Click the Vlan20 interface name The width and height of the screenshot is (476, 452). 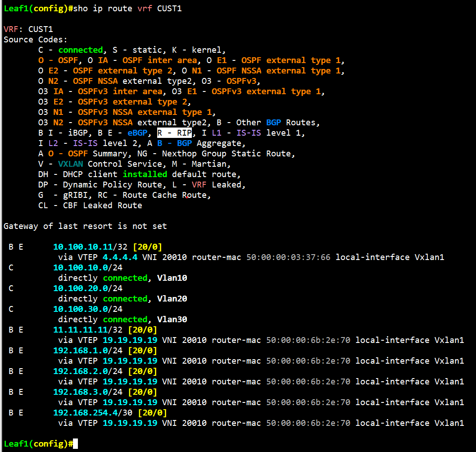(172, 299)
